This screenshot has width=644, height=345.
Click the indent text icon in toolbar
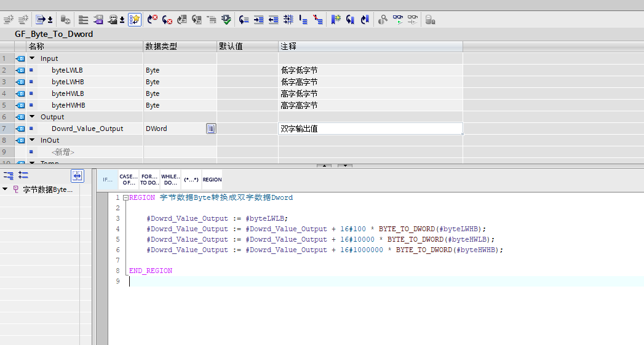pos(258,20)
